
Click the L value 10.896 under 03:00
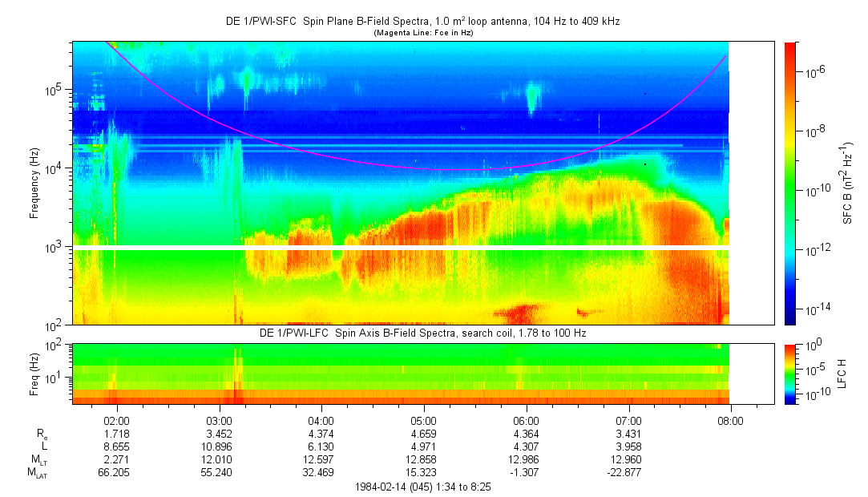[x=219, y=446]
